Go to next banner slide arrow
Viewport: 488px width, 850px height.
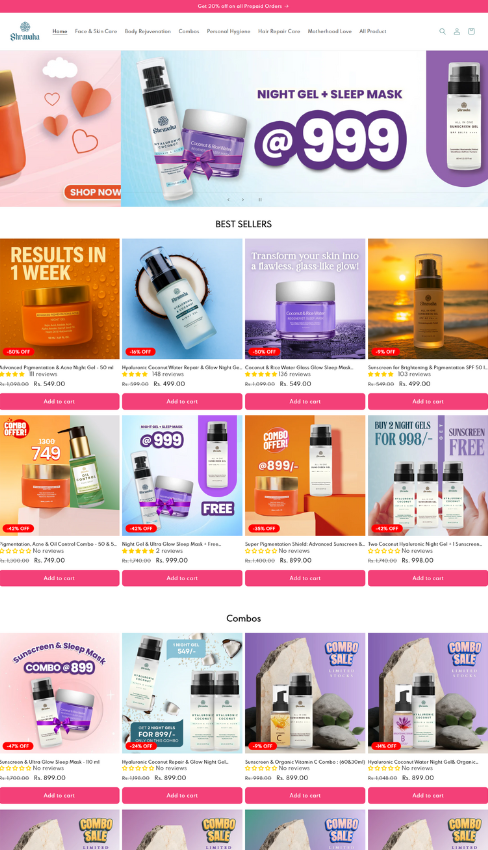242,199
